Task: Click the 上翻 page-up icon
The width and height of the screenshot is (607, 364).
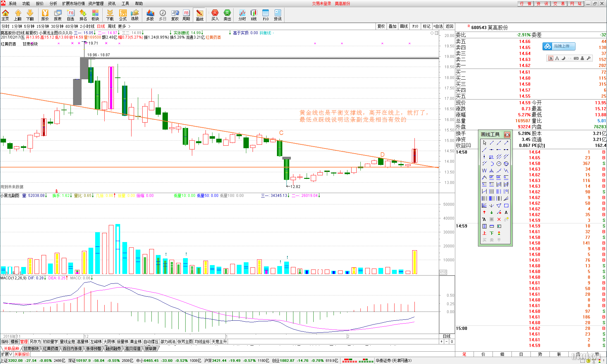Action: (x=18, y=15)
